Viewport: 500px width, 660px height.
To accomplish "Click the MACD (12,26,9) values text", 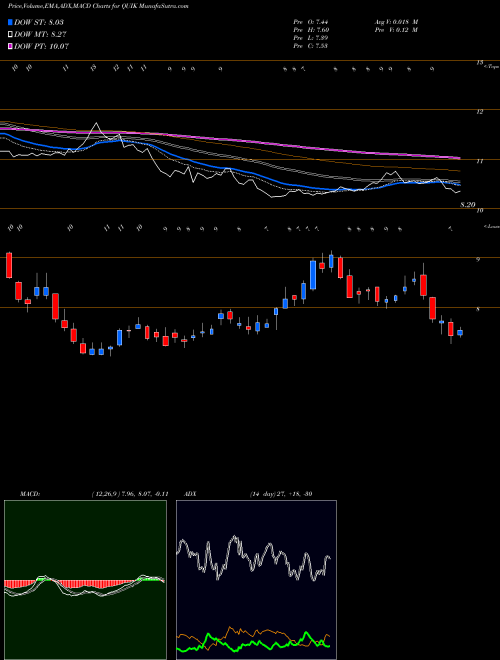I will (x=130, y=493).
